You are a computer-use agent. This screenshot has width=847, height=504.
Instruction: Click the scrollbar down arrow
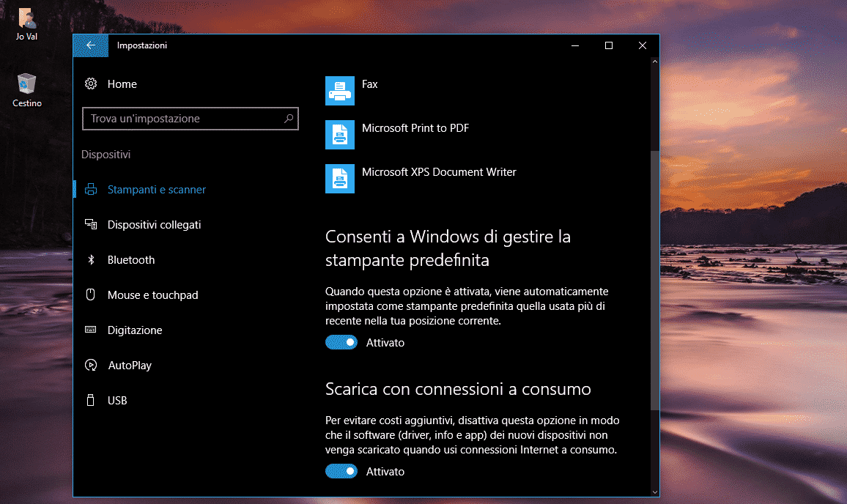[x=655, y=492]
